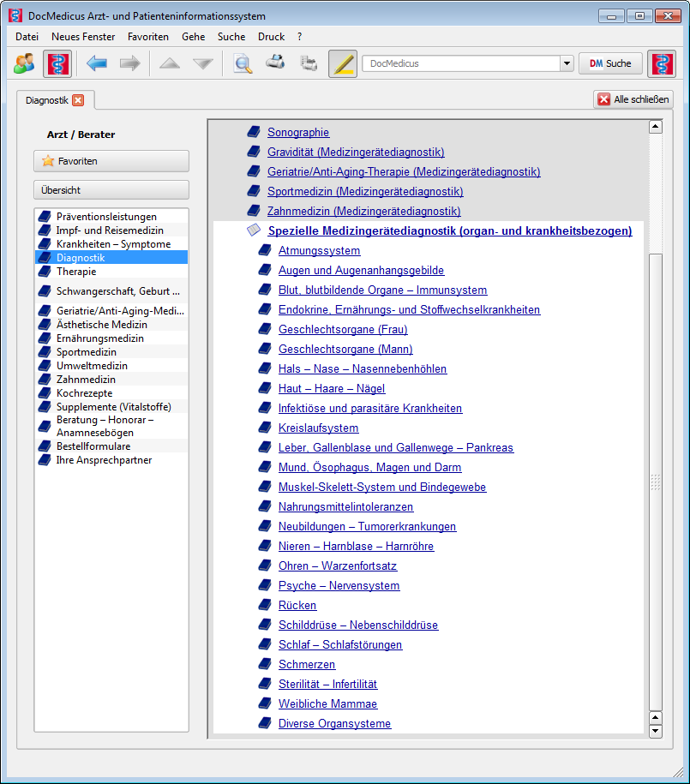
Task: Open the Suche menu
Action: pyautogui.click(x=231, y=37)
